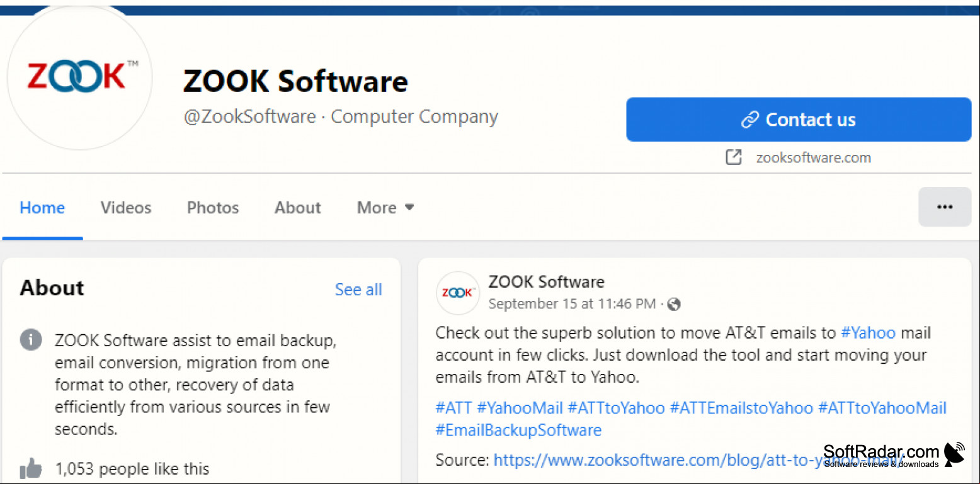Open the ZOOK profile picture logo
Image resolution: width=980 pixels, height=484 pixels.
tap(79, 78)
